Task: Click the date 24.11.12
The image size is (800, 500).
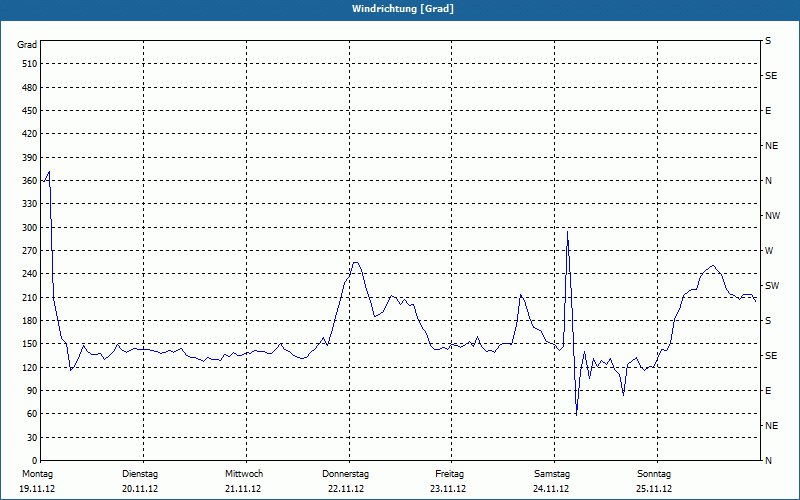Action: point(551,489)
